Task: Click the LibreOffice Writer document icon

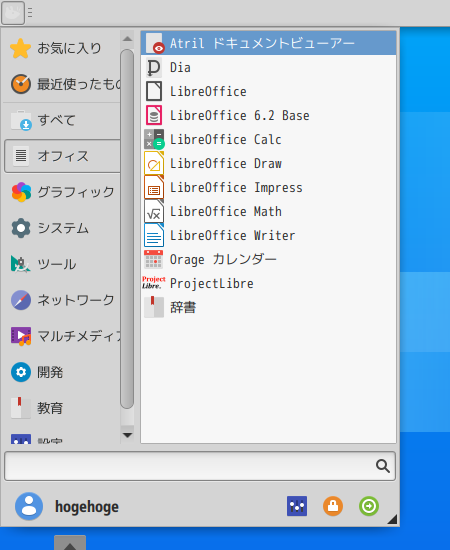Action: [154, 235]
